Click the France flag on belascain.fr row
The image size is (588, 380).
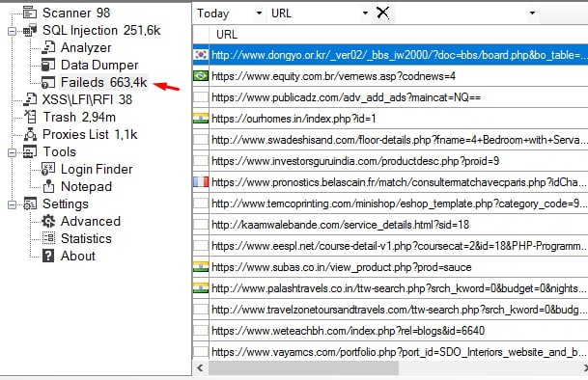pyautogui.click(x=201, y=182)
